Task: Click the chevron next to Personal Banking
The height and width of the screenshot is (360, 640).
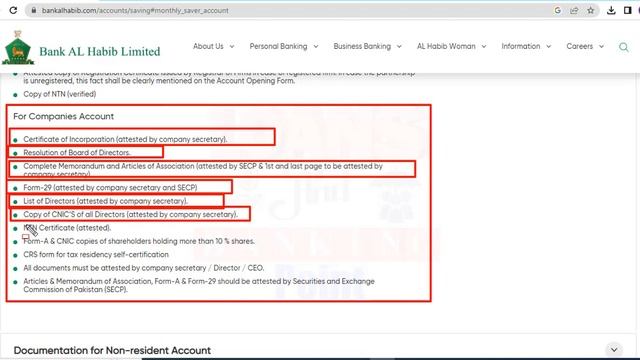Action: (316, 47)
